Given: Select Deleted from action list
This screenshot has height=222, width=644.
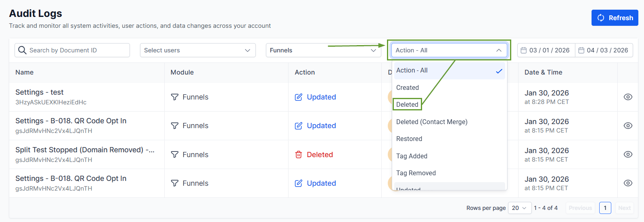Looking at the screenshot, I should [407, 104].
